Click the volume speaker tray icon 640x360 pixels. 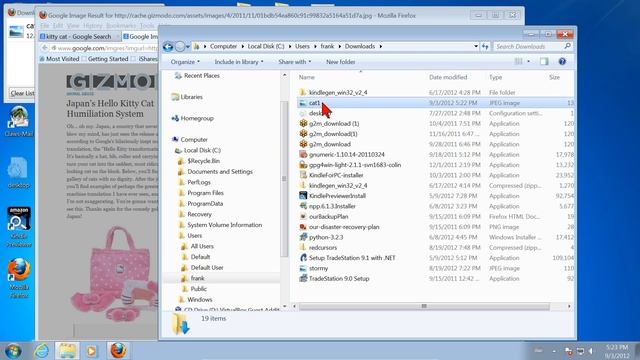591,351
